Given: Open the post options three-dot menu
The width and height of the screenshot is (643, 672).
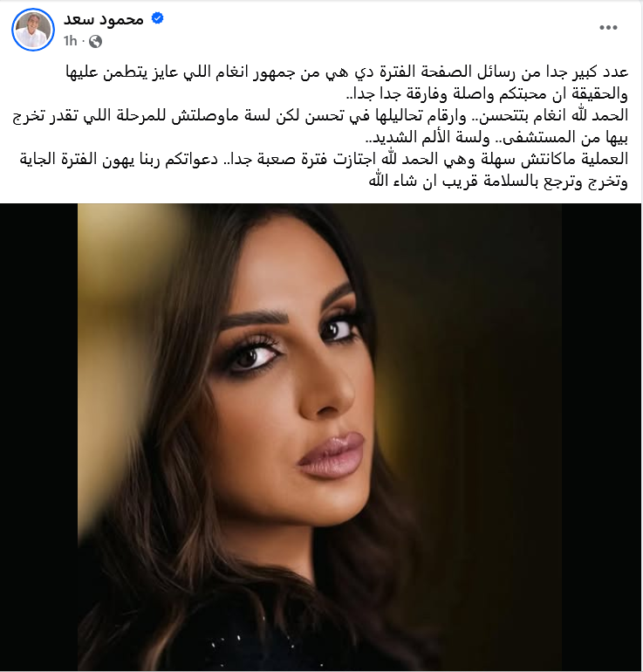Looking at the screenshot, I should pos(608,28).
